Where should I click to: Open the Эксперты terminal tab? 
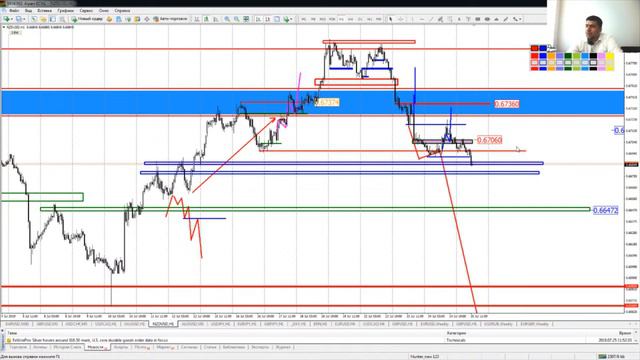[260, 347]
